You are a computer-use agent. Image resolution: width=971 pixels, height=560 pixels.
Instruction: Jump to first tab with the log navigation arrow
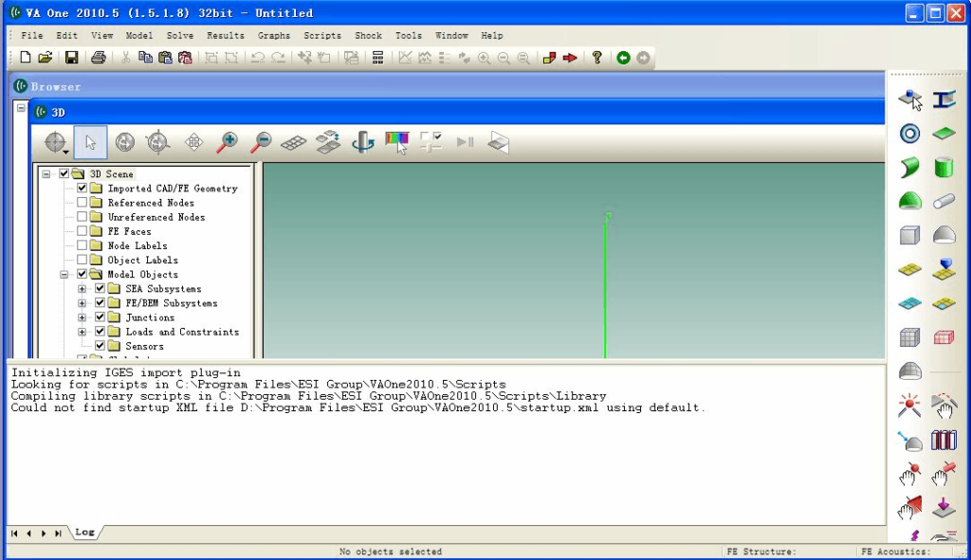14,533
